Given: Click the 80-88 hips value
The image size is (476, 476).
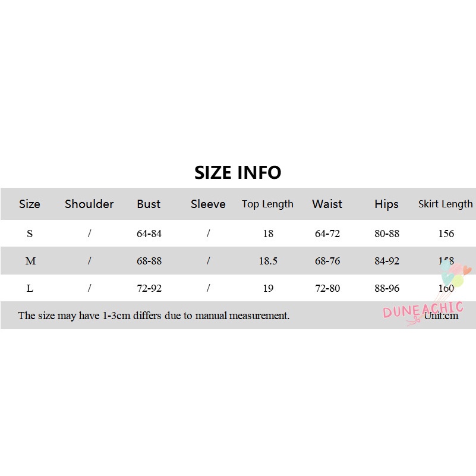Looking at the screenshot, I should [x=387, y=234].
